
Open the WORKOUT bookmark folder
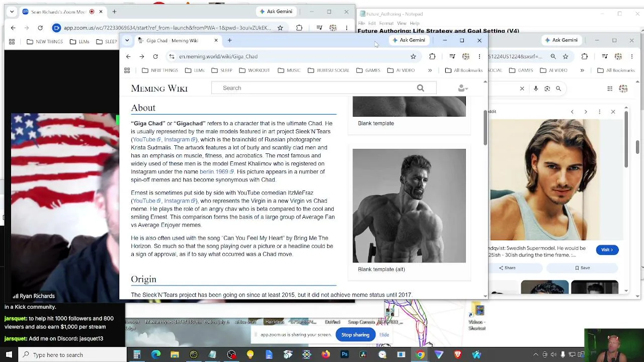click(x=254, y=70)
